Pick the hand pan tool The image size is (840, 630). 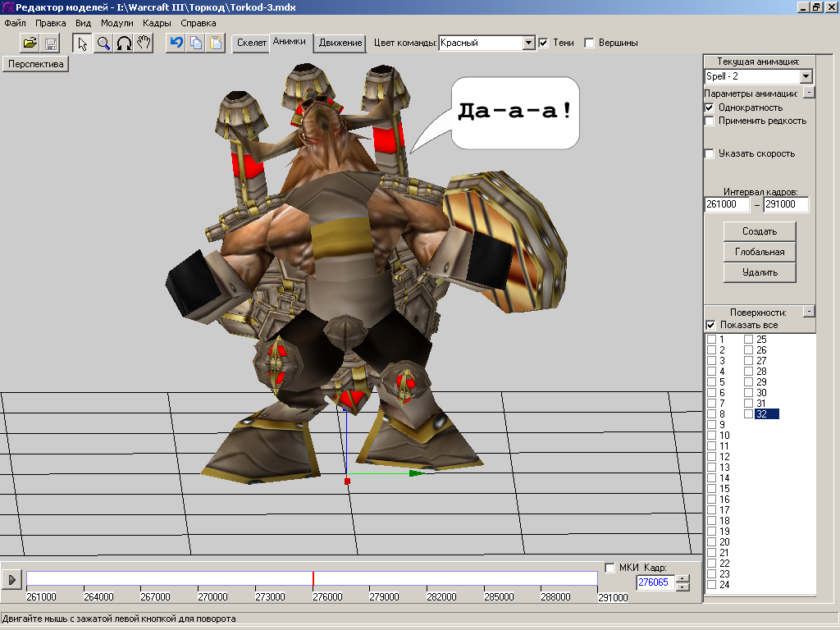tap(144, 43)
